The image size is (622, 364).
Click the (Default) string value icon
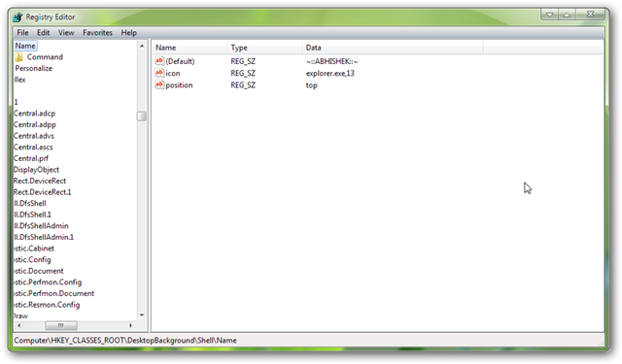159,61
